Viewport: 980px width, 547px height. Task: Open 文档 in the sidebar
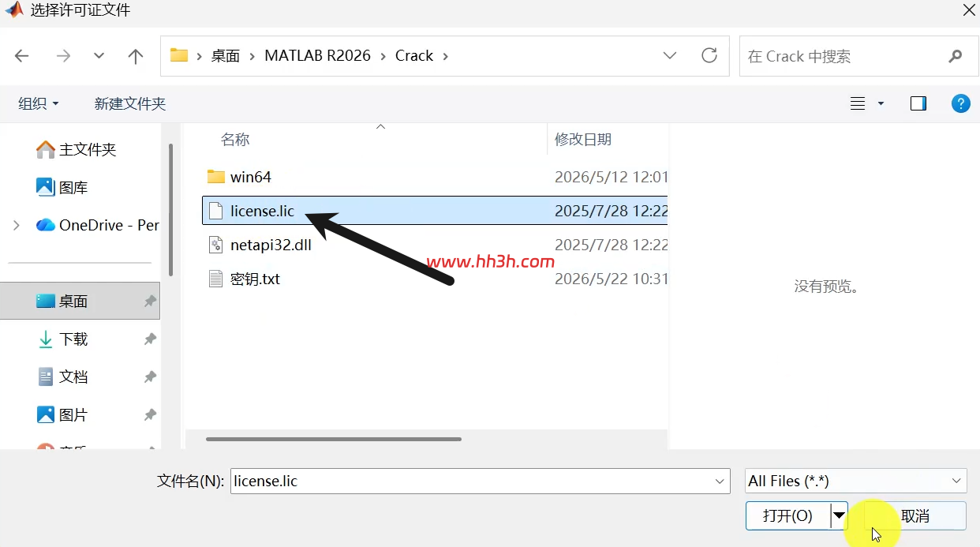[63, 377]
